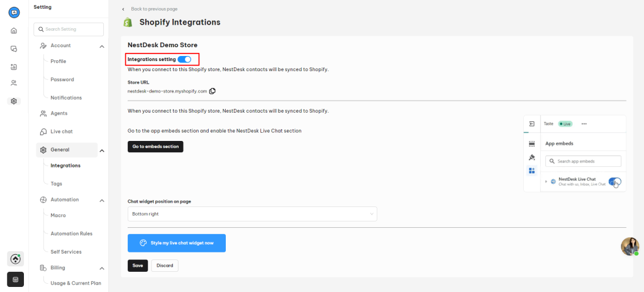Click the dark square icon at rail bottom
644x292 pixels.
[15, 279]
